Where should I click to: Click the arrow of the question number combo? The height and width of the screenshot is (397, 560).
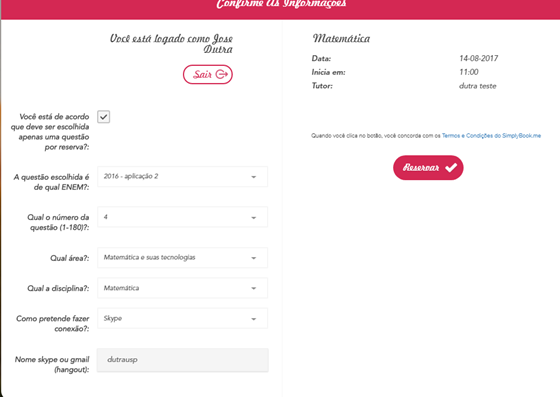pyautogui.click(x=254, y=217)
